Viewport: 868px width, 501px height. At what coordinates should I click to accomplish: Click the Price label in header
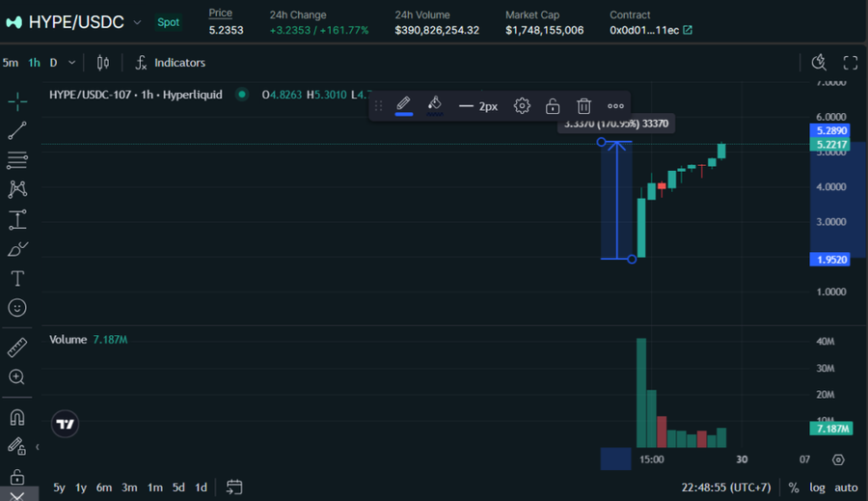(220, 14)
